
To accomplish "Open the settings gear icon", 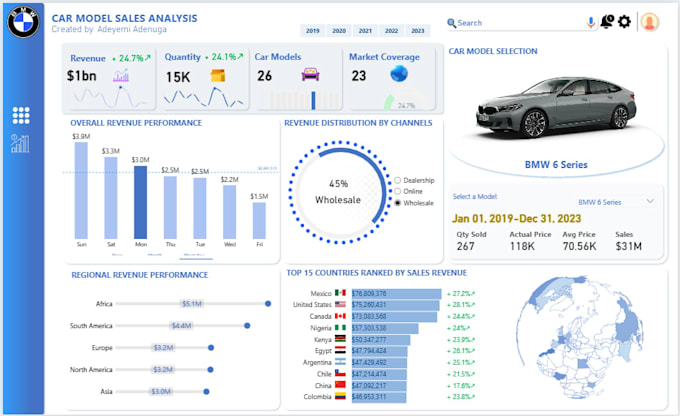I will point(624,21).
